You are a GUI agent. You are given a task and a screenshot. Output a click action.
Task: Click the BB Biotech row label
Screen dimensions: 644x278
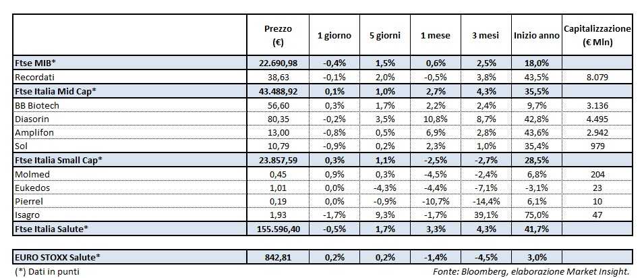[36, 105]
